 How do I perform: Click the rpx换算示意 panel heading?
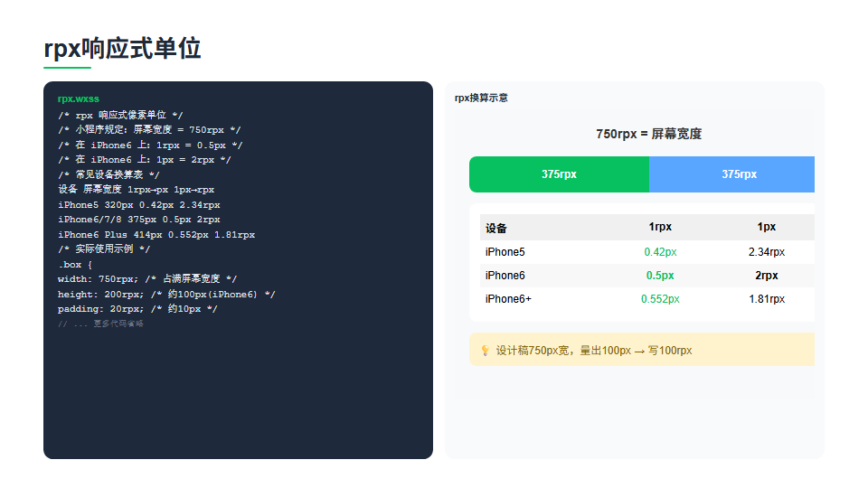click(481, 98)
